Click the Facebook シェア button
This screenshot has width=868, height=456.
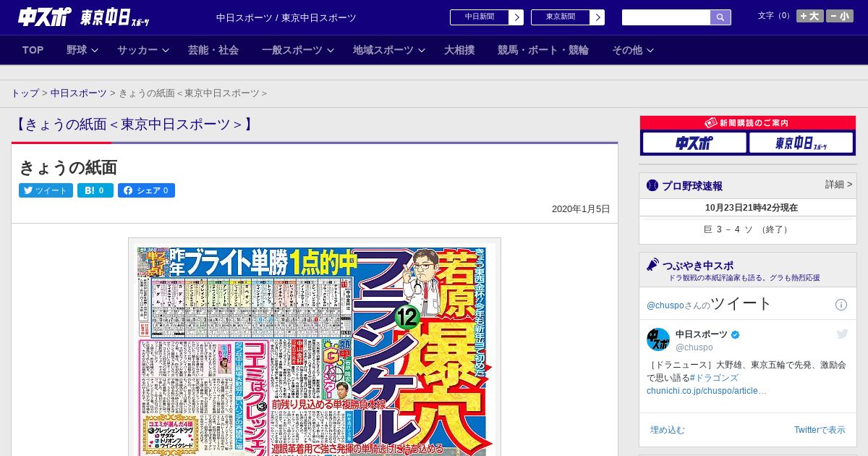(146, 190)
